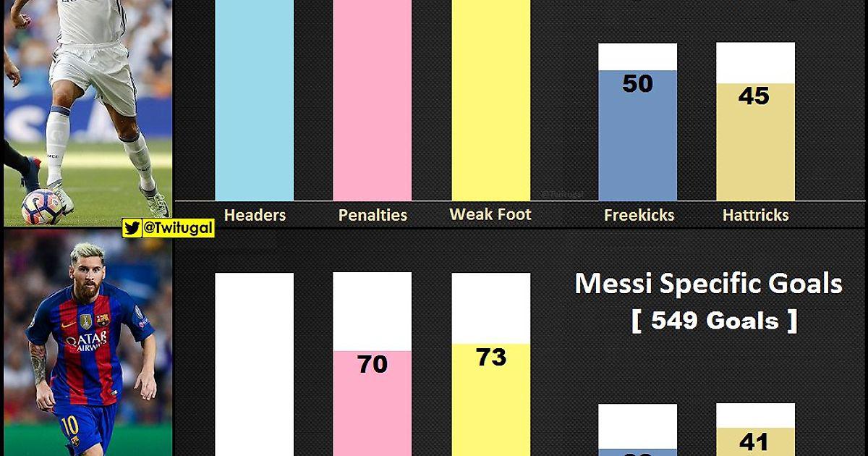Select the light blue Headers bar
The image size is (868, 456).
click(255, 100)
